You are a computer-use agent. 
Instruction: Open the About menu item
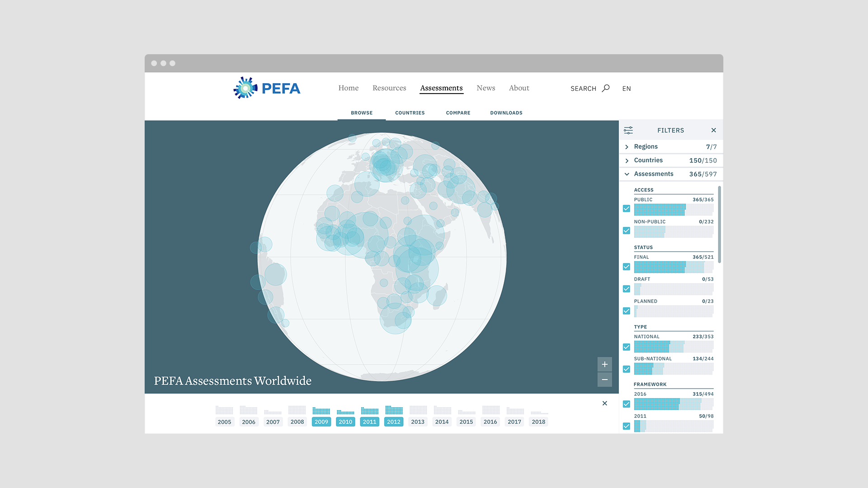pos(519,88)
